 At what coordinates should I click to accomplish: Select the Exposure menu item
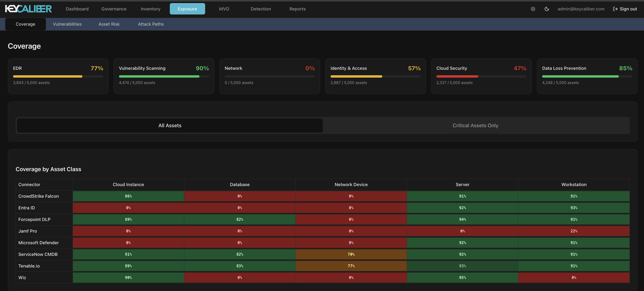coord(187,9)
